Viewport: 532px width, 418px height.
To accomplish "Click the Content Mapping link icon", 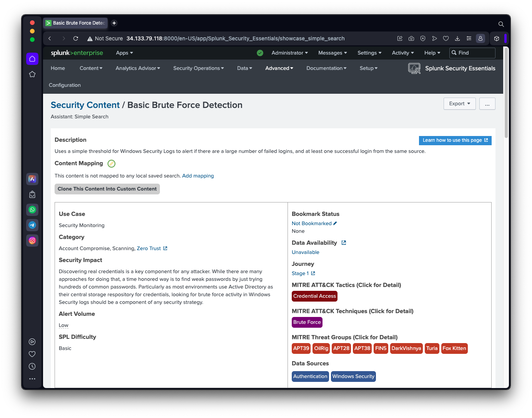I will click(x=111, y=164).
